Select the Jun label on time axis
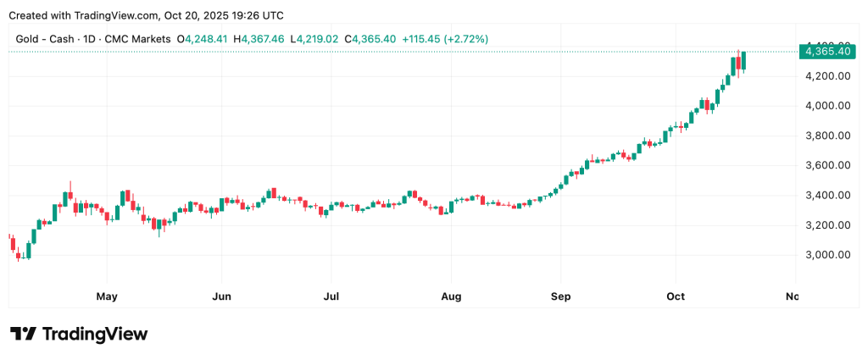This screenshot has width=868, height=360. click(221, 296)
